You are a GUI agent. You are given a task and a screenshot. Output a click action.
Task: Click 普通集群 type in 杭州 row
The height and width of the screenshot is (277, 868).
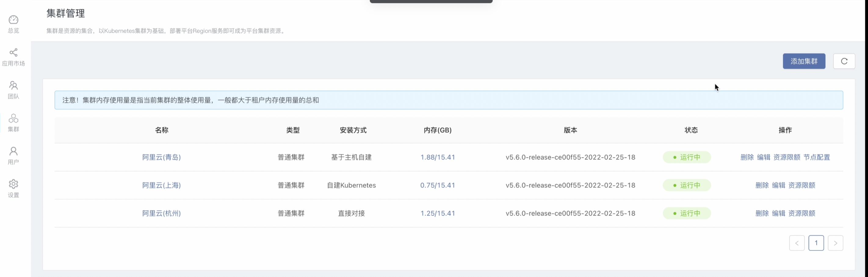pos(291,213)
